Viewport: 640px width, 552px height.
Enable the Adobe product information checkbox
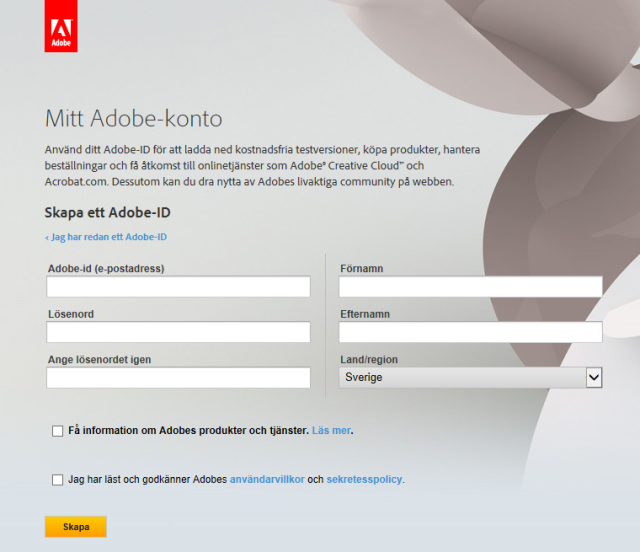coord(57,431)
